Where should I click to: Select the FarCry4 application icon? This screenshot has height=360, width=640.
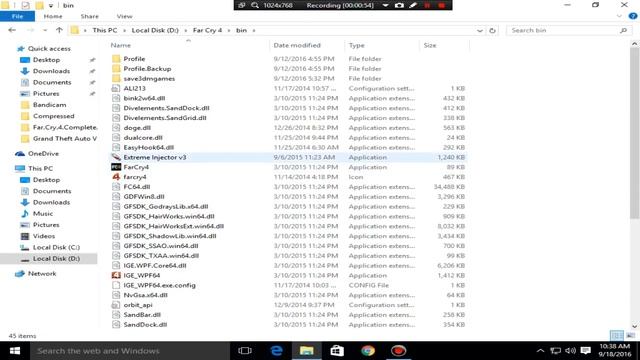(116, 167)
